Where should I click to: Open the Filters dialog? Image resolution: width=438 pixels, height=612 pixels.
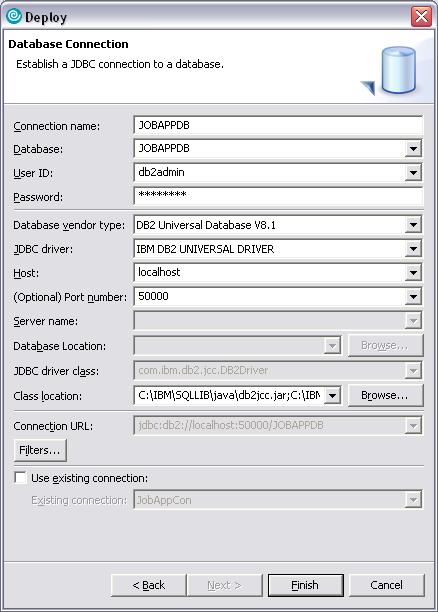pyautogui.click(x=40, y=450)
